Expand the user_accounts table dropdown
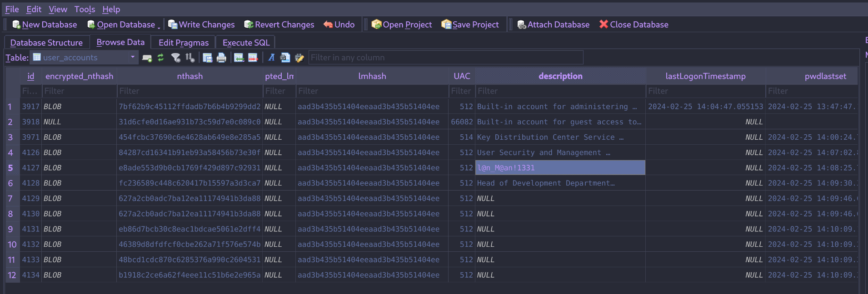The image size is (868, 294). tap(132, 57)
